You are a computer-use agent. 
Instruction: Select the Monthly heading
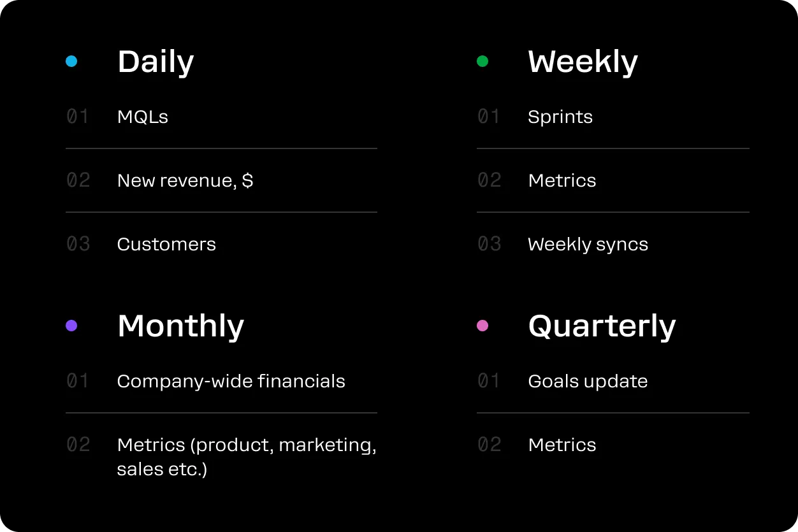point(181,326)
